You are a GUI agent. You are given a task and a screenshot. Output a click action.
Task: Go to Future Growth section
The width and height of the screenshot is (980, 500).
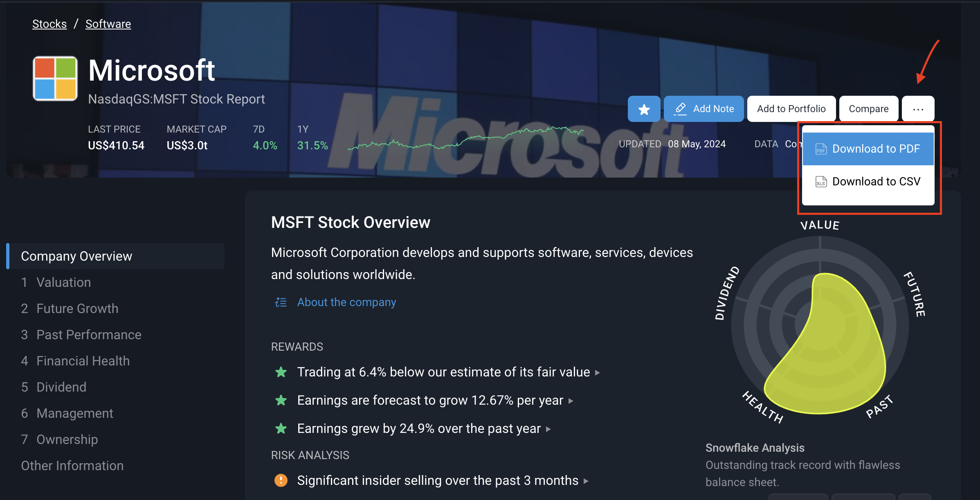click(77, 309)
